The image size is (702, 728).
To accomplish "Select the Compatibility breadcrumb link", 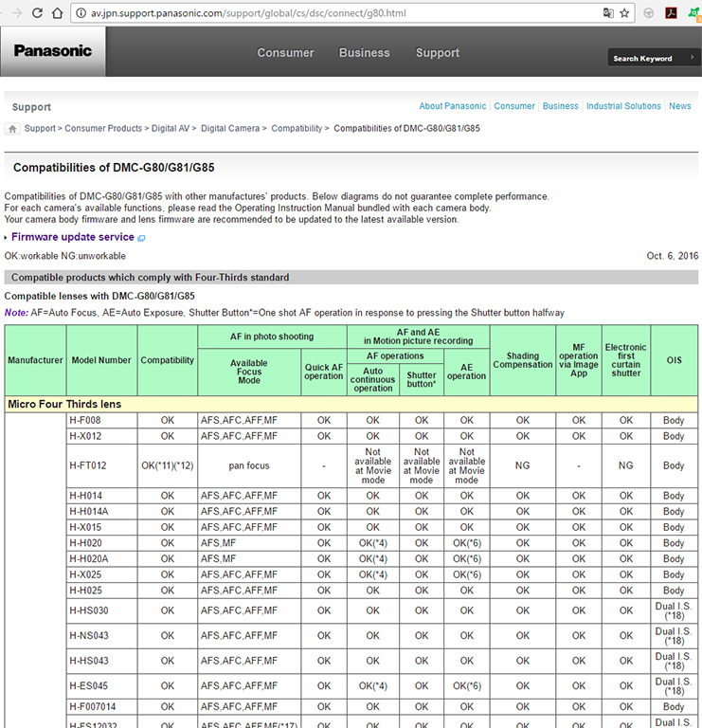I will click(x=297, y=128).
